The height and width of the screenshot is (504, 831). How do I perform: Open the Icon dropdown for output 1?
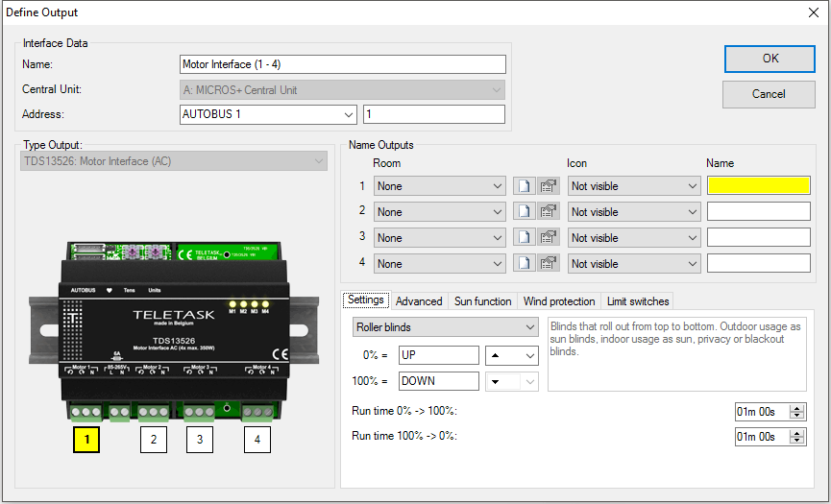(x=633, y=186)
